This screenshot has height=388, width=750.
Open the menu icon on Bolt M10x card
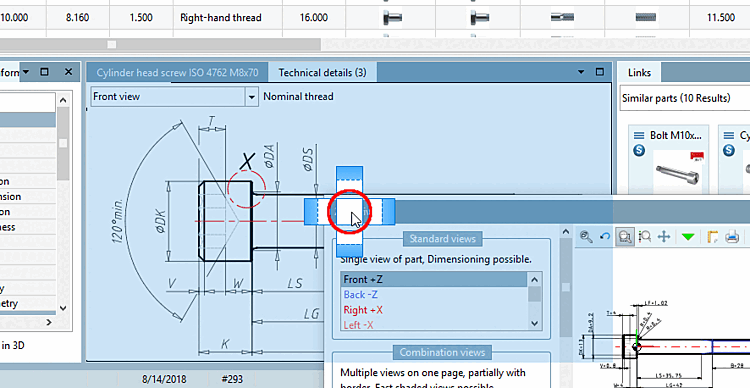pyautogui.click(x=639, y=136)
